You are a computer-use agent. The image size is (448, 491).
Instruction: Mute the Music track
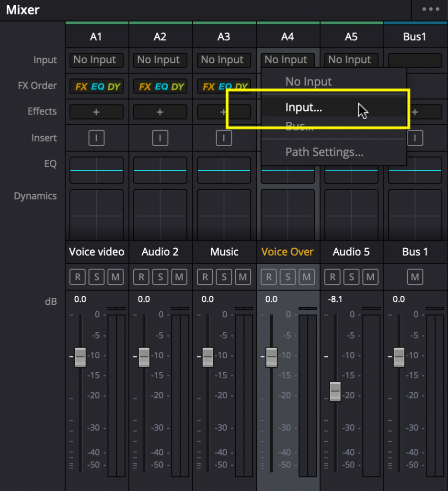click(242, 277)
